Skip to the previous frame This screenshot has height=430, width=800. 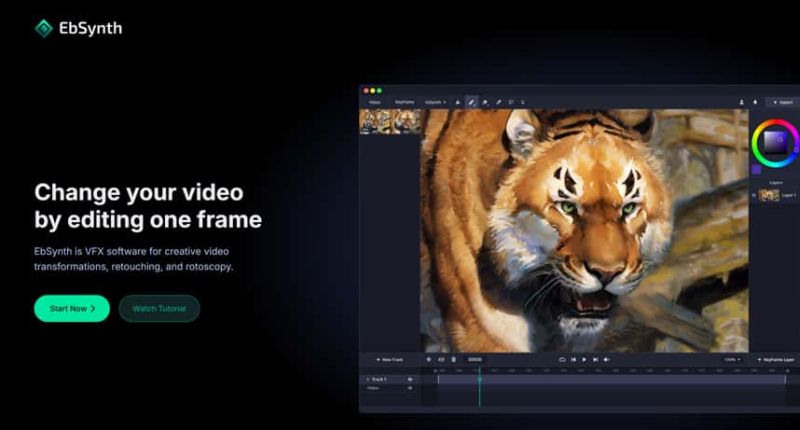pos(573,359)
